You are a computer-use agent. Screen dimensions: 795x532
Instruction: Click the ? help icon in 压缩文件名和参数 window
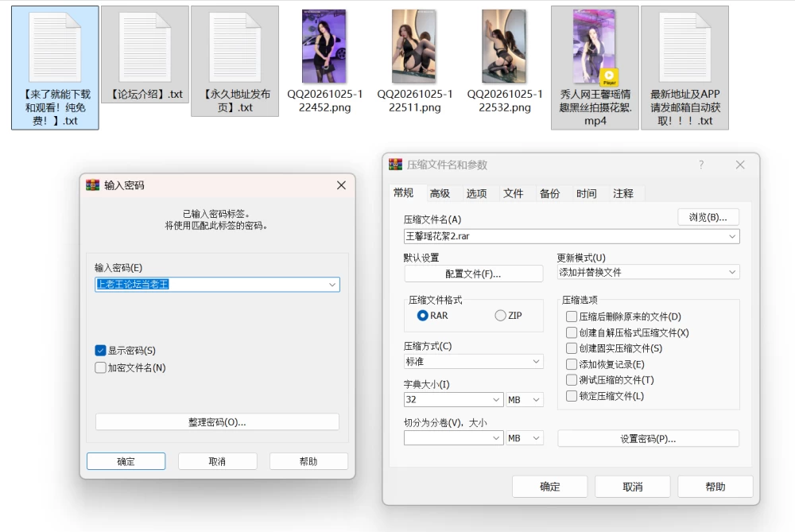[x=701, y=165]
